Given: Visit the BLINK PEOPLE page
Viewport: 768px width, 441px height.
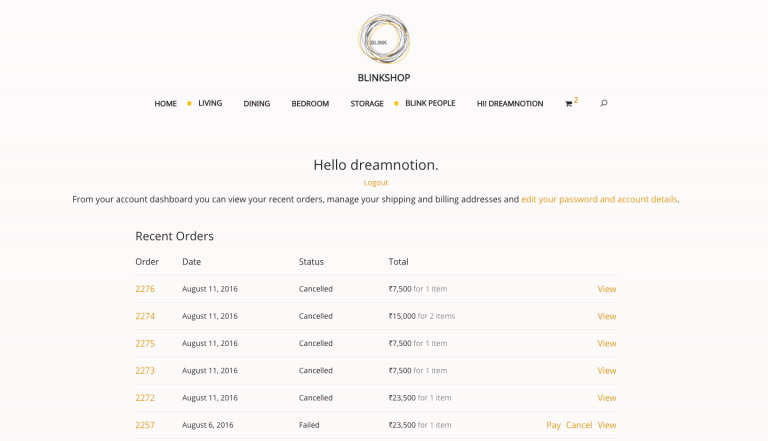Looking at the screenshot, I should click(430, 103).
